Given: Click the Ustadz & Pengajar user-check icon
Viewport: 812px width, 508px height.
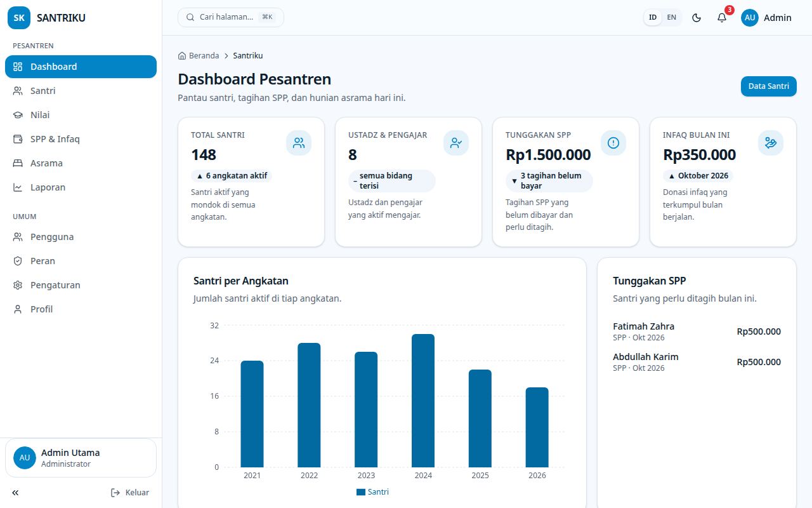Looking at the screenshot, I should (x=456, y=143).
